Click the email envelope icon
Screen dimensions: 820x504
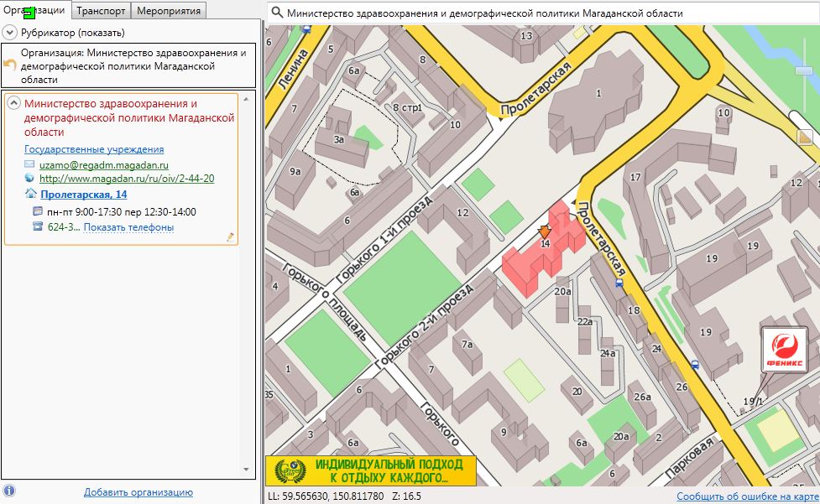30,165
